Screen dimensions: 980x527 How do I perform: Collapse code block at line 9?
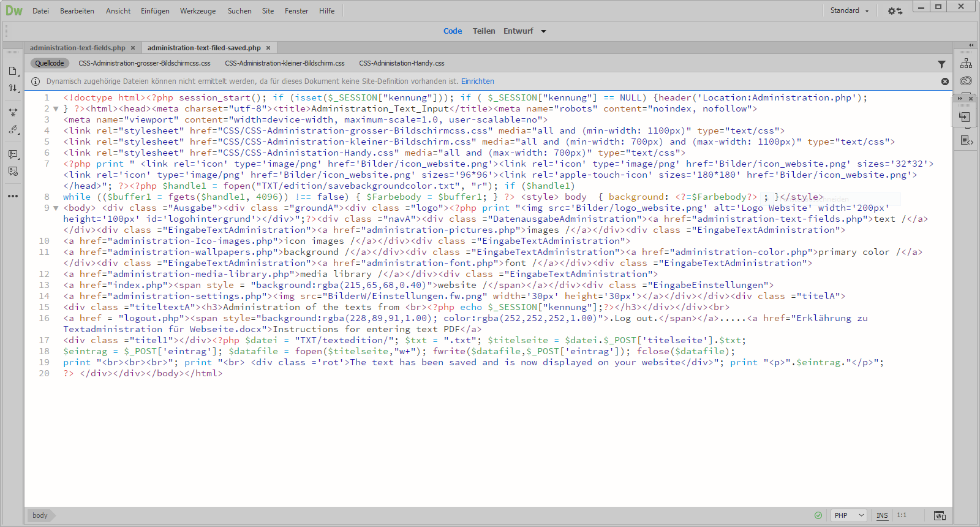point(56,208)
